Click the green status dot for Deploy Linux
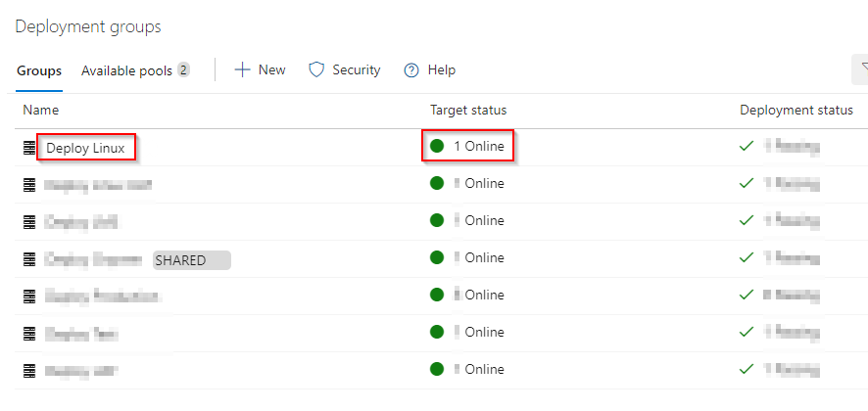Image resolution: width=868 pixels, height=411 pixels. [x=437, y=147]
